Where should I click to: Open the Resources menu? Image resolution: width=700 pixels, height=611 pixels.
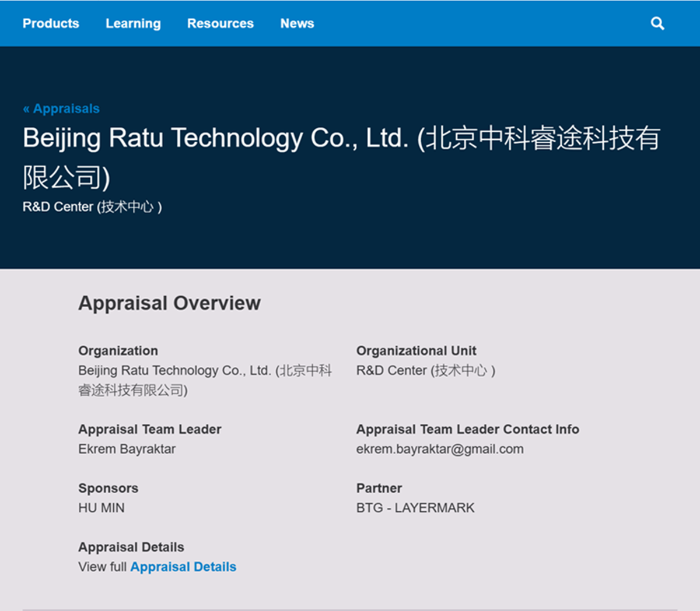(x=220, y=23)
